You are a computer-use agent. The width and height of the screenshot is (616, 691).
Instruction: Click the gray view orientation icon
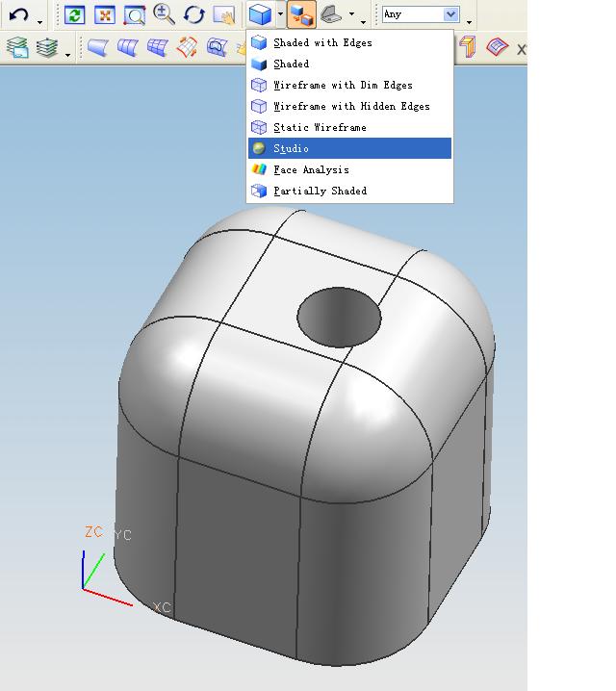coord(331,14)
